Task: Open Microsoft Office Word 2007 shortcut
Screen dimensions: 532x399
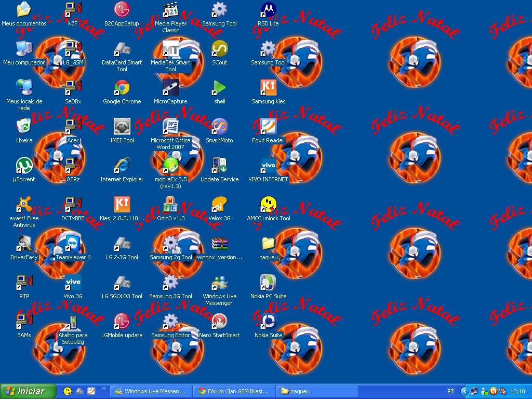Action: [170, 127]
